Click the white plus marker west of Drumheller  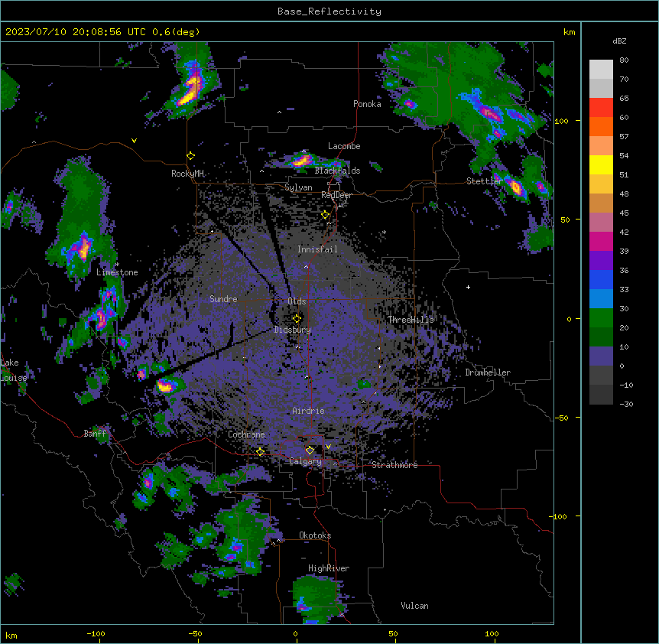coord(468,287)
